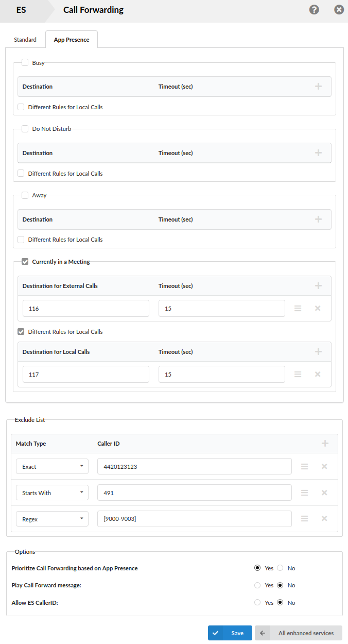Go back to All enhanced services
Viewport: 348px width, 644px height.
[299, 633]
